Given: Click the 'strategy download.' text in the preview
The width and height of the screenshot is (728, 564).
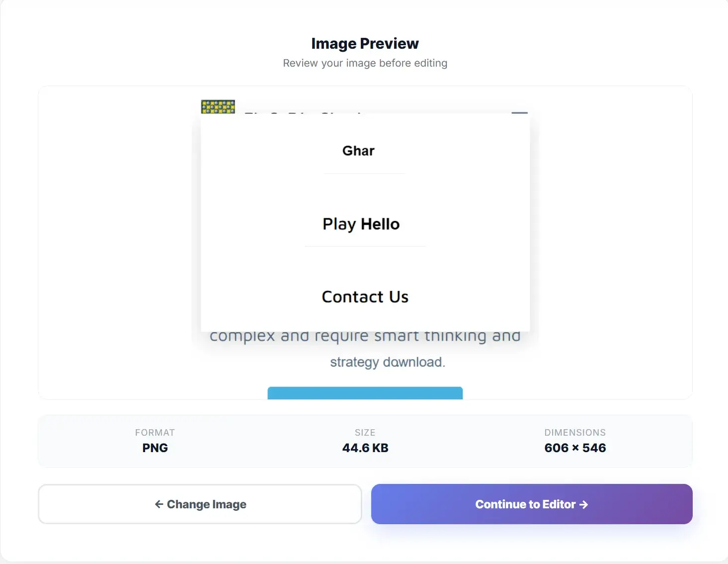Looking at the screenshot, I should tap(388, 362).
